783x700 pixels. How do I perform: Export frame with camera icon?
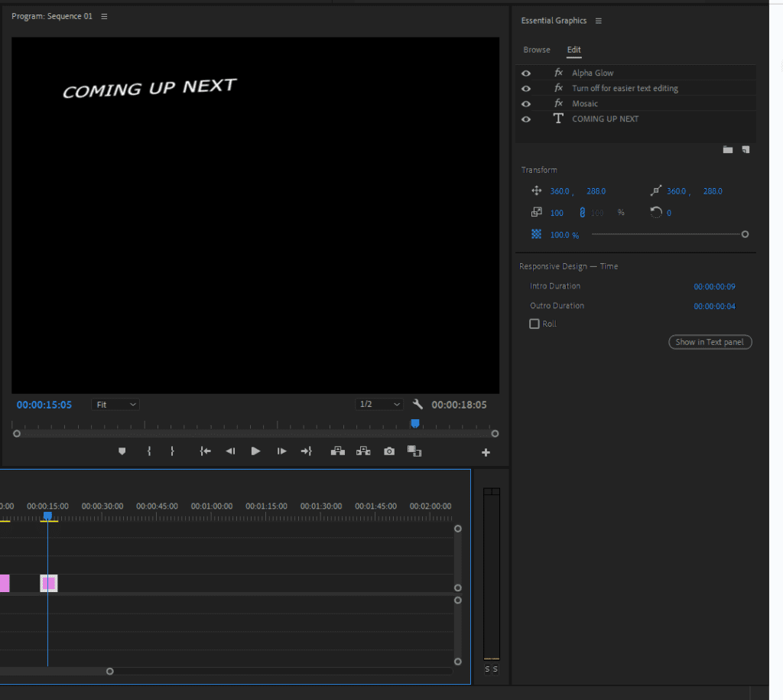(389, 451)
